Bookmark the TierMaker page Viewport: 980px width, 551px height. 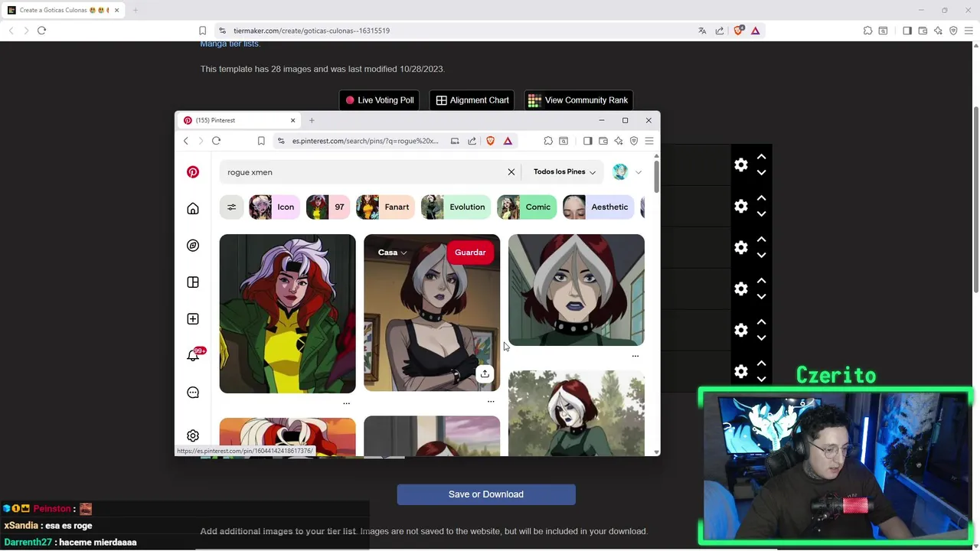[202, 31]
